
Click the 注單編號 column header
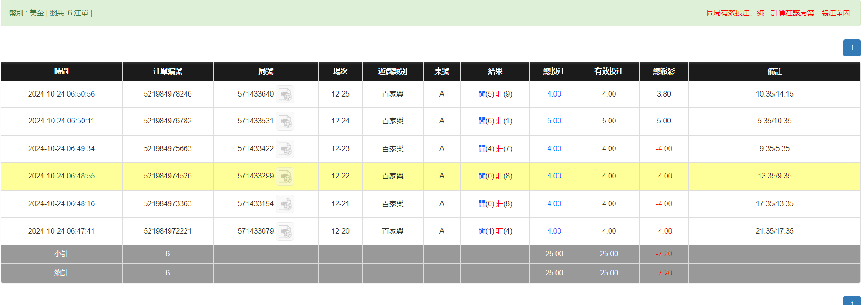pyautogui.click(x=168, y=71)
